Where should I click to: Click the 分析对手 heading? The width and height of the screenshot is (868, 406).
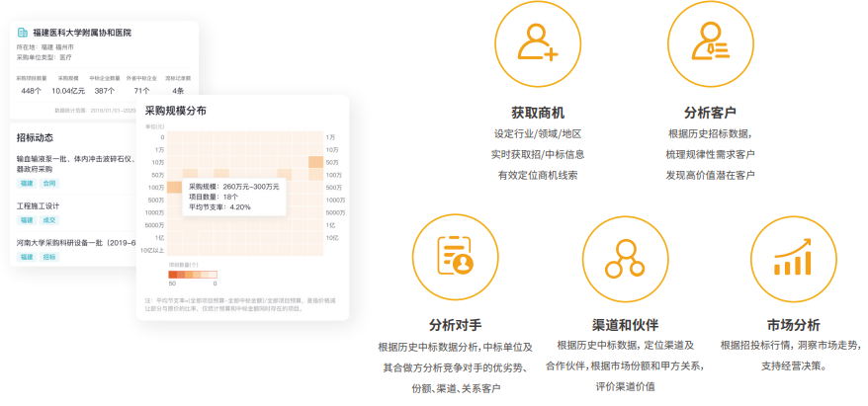[x=455, y=325]
